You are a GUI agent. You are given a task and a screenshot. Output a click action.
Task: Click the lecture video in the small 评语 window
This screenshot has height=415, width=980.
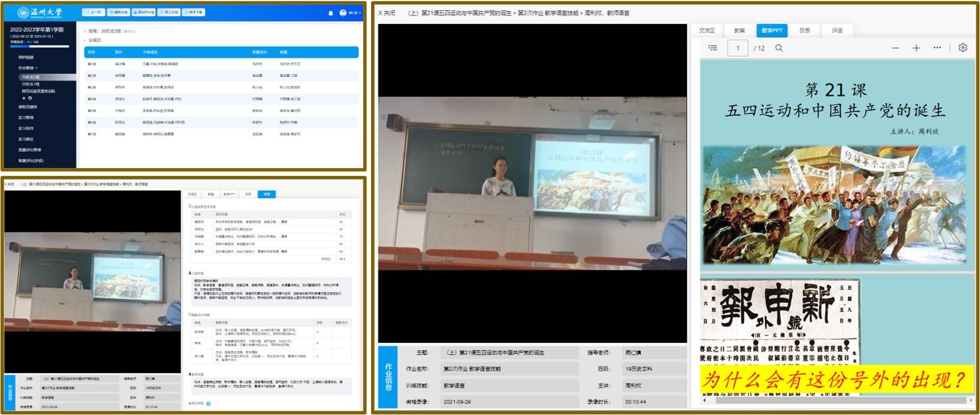coord(92,282)
